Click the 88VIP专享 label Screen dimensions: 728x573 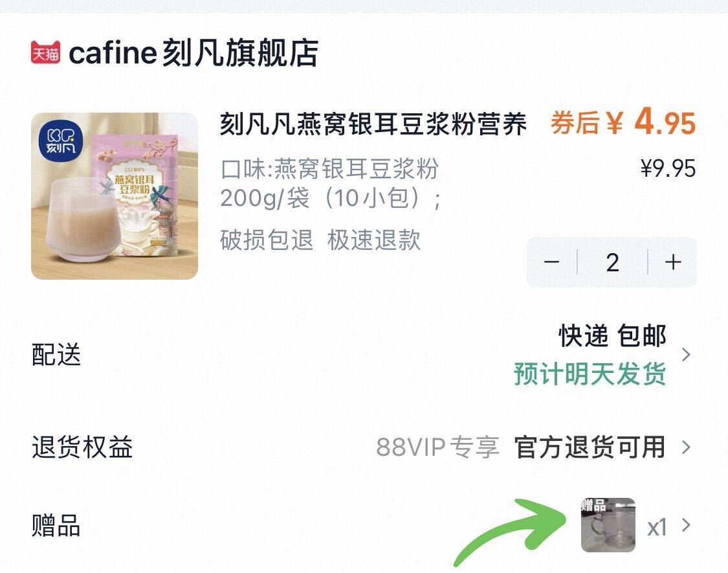click(x=438, y=447)
